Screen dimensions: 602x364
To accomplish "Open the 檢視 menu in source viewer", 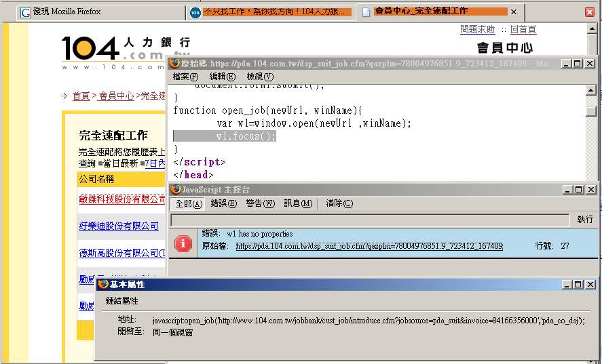I will [260, 77].
